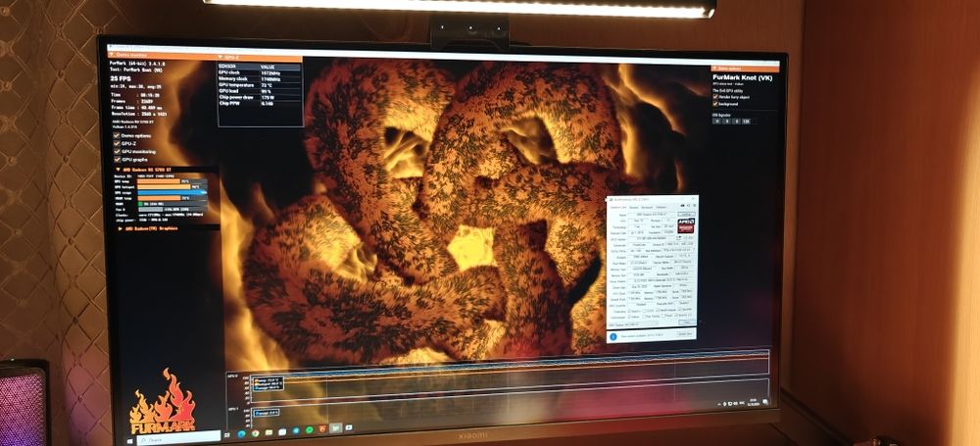The height and width of the screenshot is (446, 980).
Task: Click the Chip power draw row in overlay
Action: click(x=260, y=98)
